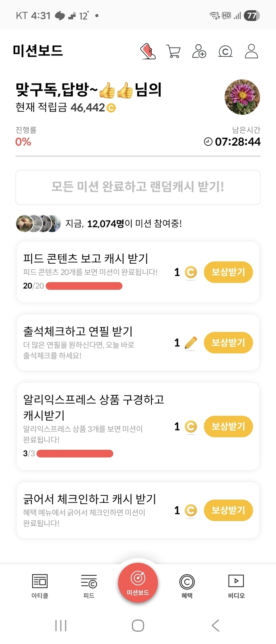Viewport: 276px width, 644px height.
Task: Tap the red sneaker step icon
Action: point(148,52)
